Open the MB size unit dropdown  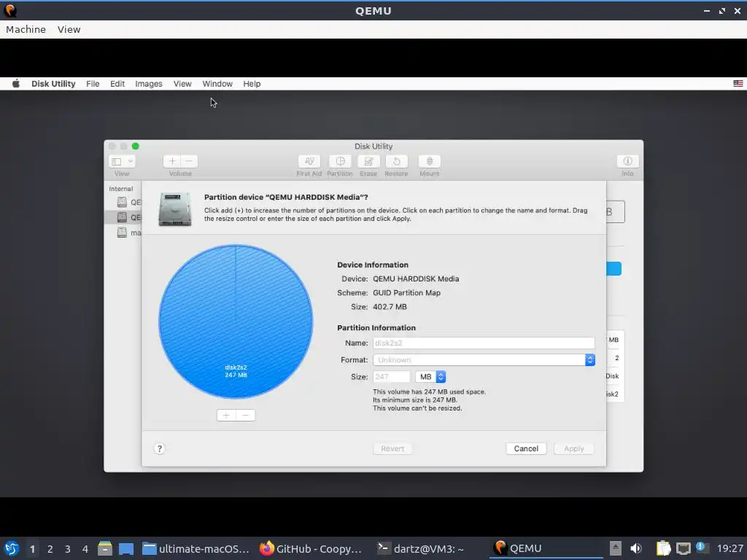(x=430, y=377)
